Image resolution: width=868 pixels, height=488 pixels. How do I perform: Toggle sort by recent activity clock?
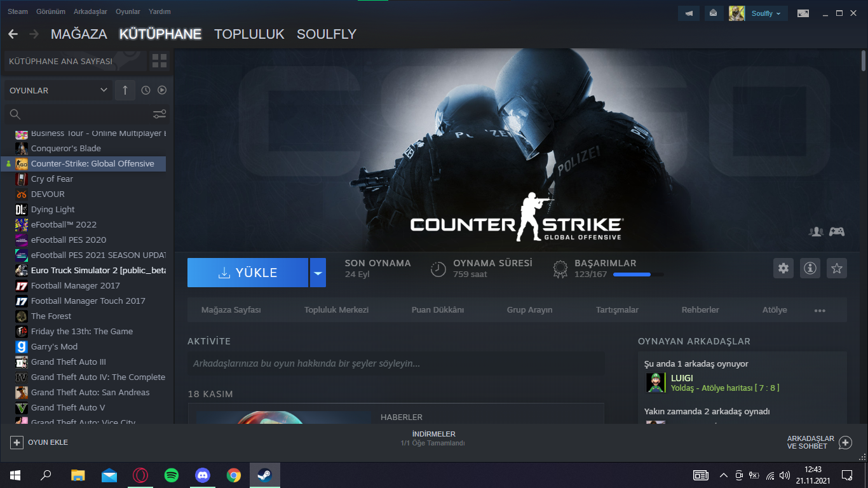click(x=146, y=90)
